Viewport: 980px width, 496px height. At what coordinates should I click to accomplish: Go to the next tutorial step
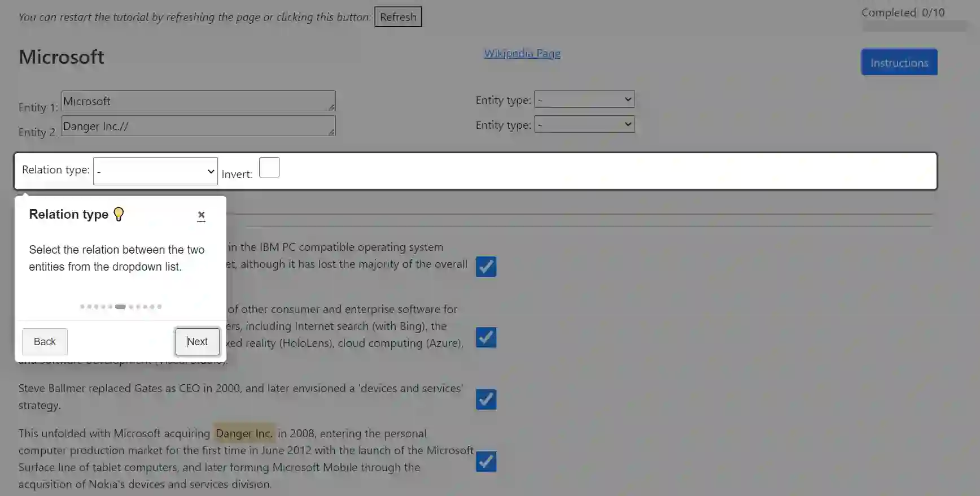(197, 342)
